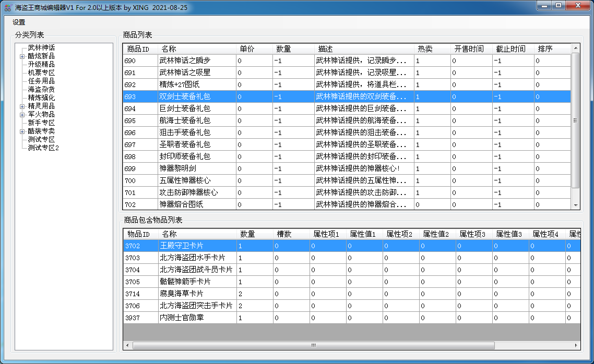Click item list horizontal scrollbar thumb

[x=313, y=345]
